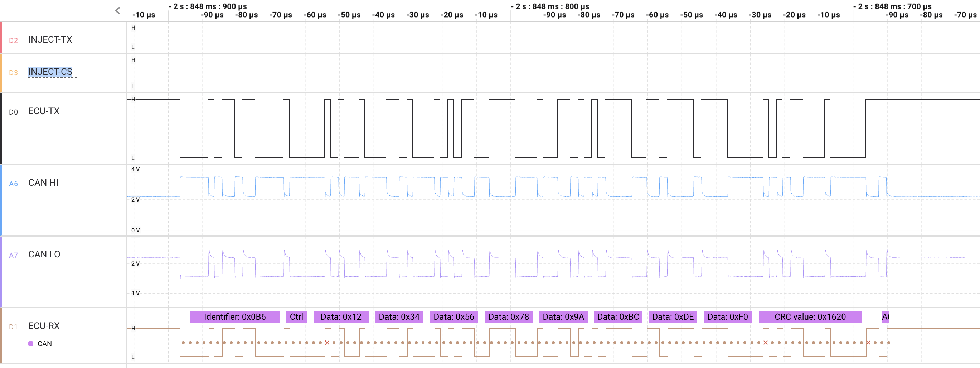
Task: Click the A6 analog channel number
Action: 13,183
